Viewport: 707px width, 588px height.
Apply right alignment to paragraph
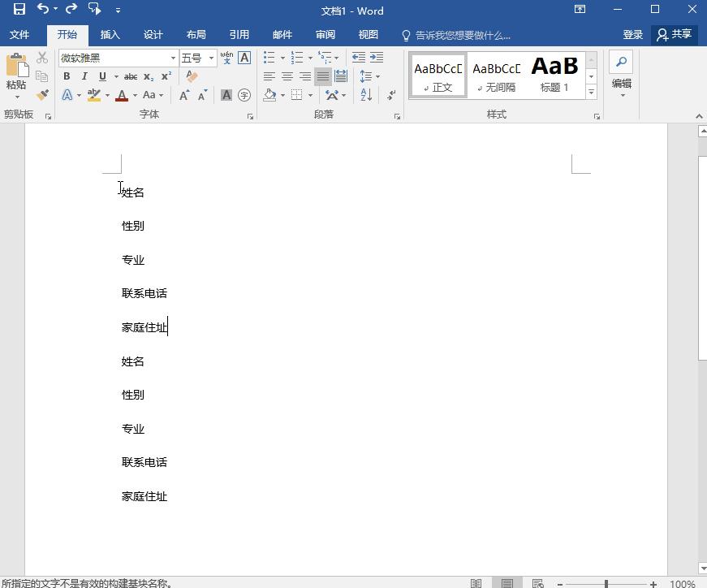tap(304, 76)
